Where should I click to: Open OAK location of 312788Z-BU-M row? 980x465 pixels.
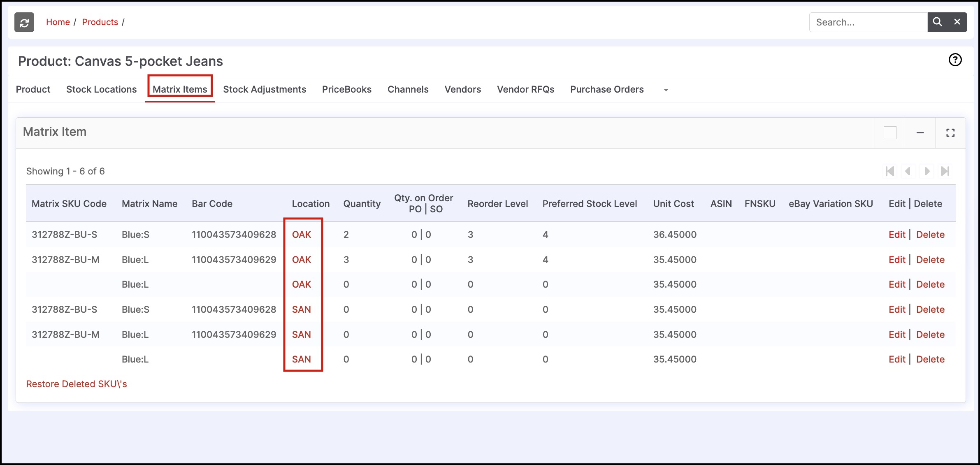click(302, 260)
